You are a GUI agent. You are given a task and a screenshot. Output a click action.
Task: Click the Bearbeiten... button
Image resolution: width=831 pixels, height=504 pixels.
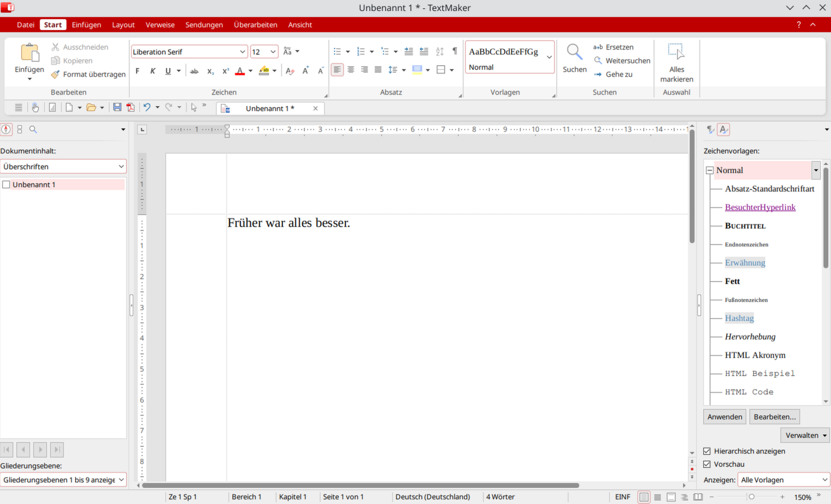[775, 417]
